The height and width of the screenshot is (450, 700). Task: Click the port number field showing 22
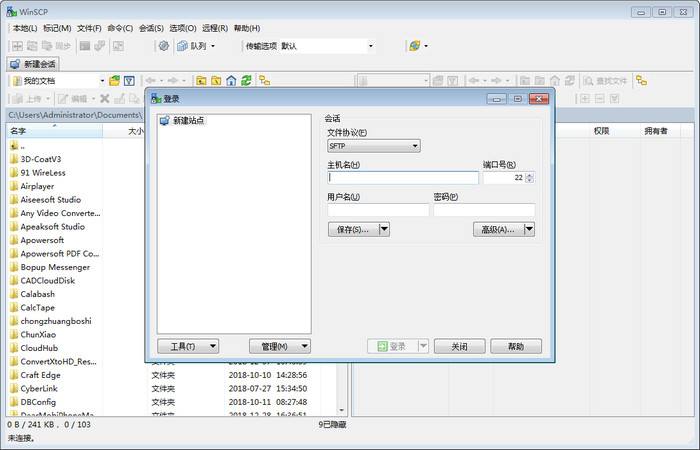point(504,178)
